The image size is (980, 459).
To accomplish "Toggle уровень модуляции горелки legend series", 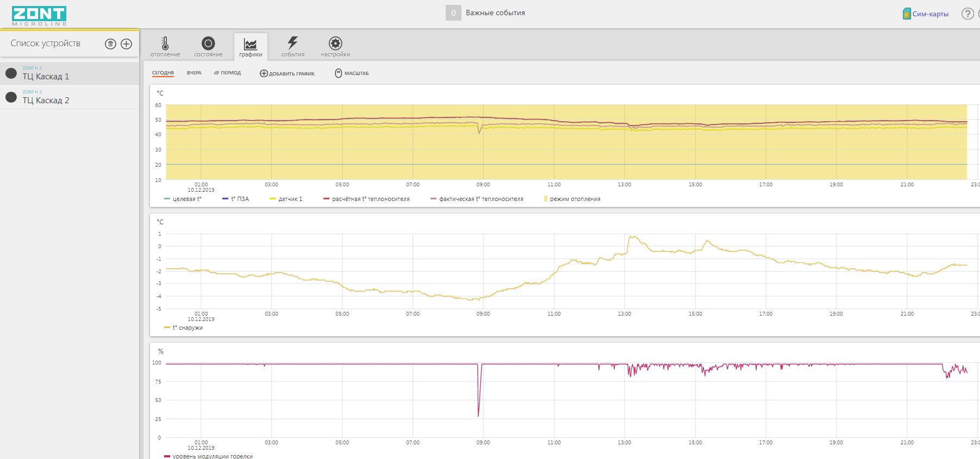I will [x=208, y=456].
